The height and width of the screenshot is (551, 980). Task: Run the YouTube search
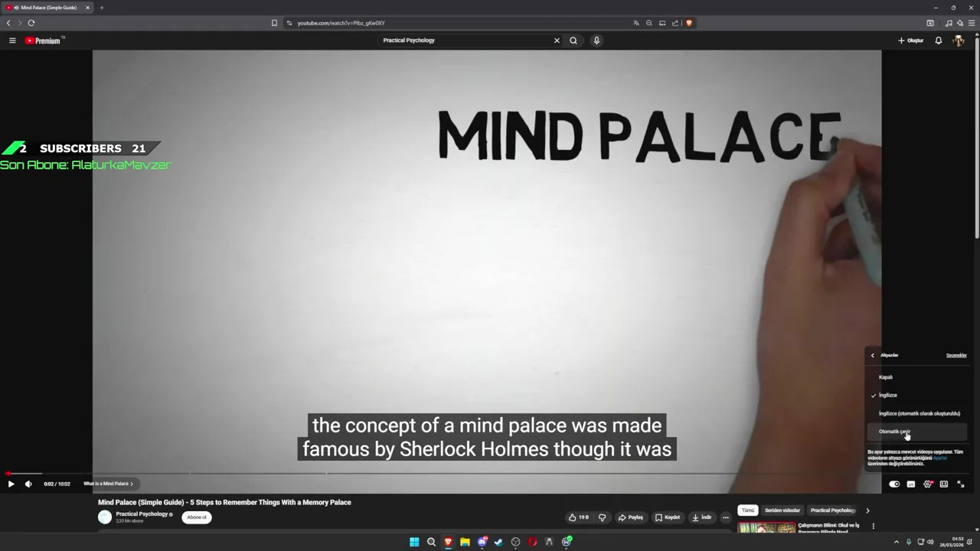573,41
